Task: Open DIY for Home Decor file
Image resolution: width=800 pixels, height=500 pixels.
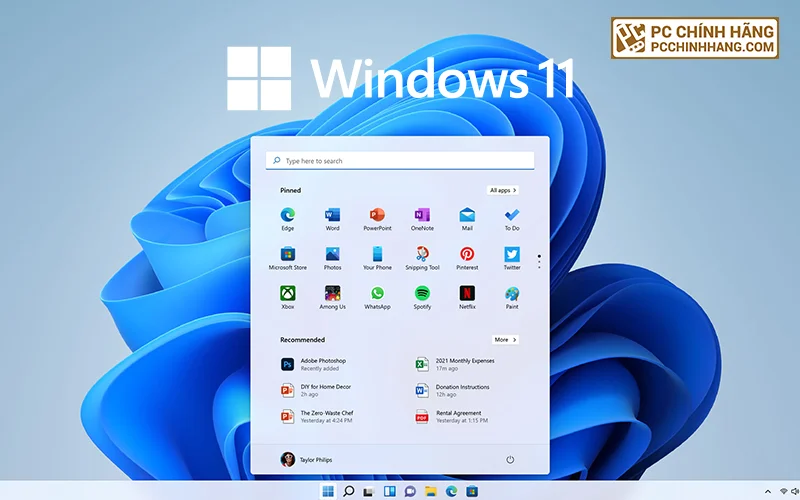Action: click(x=316, y=390)
